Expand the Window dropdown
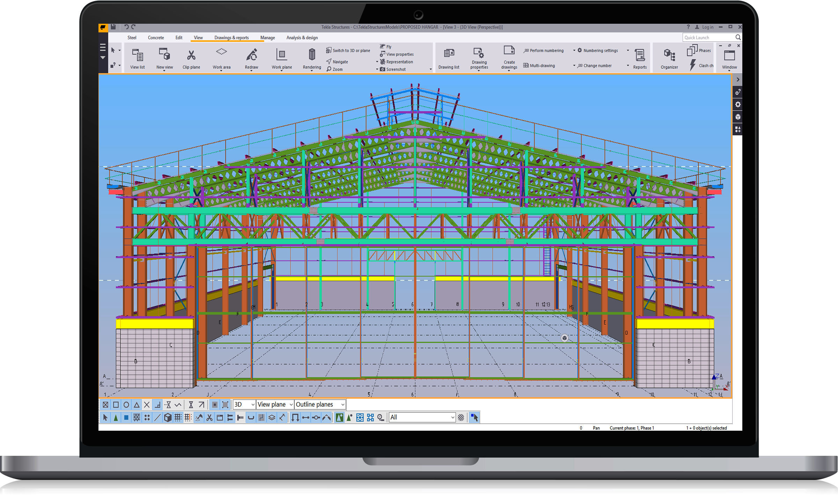Screen dimensions: 838x504 point(729,71)
